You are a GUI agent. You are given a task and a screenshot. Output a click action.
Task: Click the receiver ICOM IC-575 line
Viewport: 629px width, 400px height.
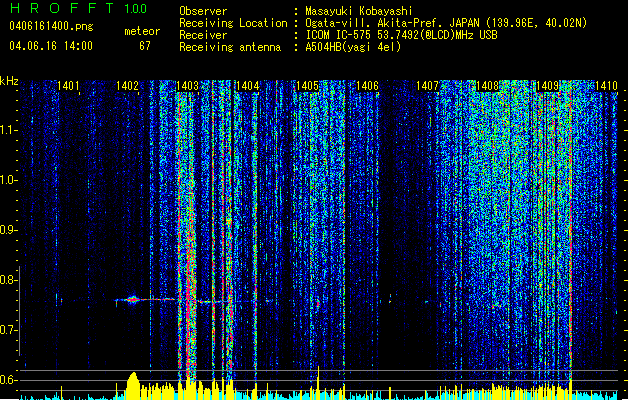(401, 35)
